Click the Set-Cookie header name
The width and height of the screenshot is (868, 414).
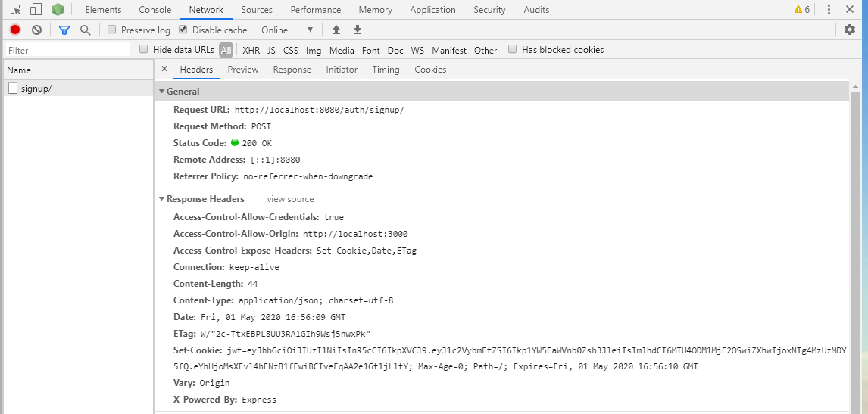pos(198,350)
